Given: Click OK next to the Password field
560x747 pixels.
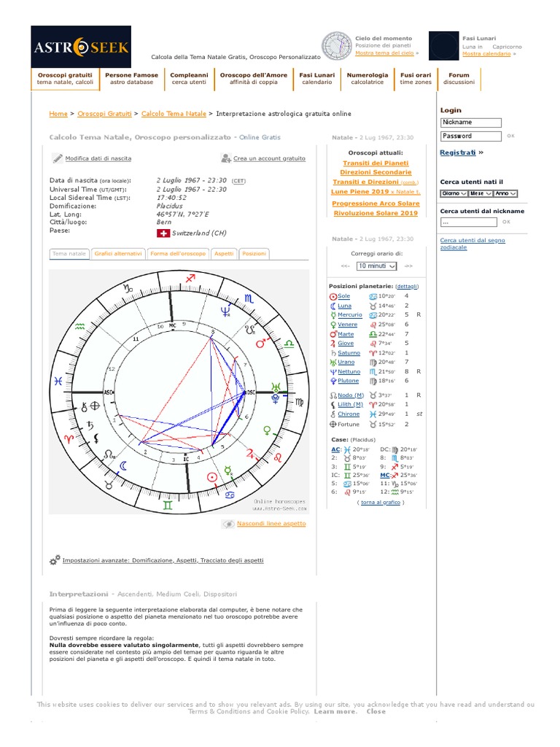Looking at the screenshot, I should point(510,136).
